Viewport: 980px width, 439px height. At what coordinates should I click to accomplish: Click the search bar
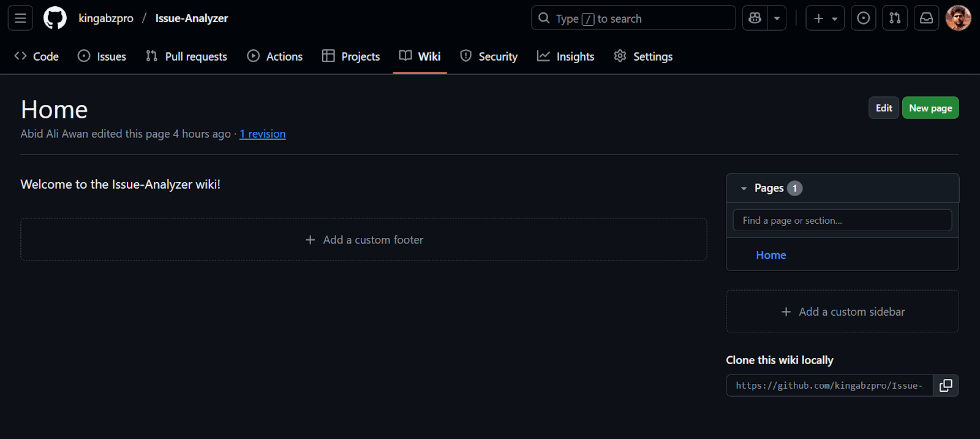(633, 18)
